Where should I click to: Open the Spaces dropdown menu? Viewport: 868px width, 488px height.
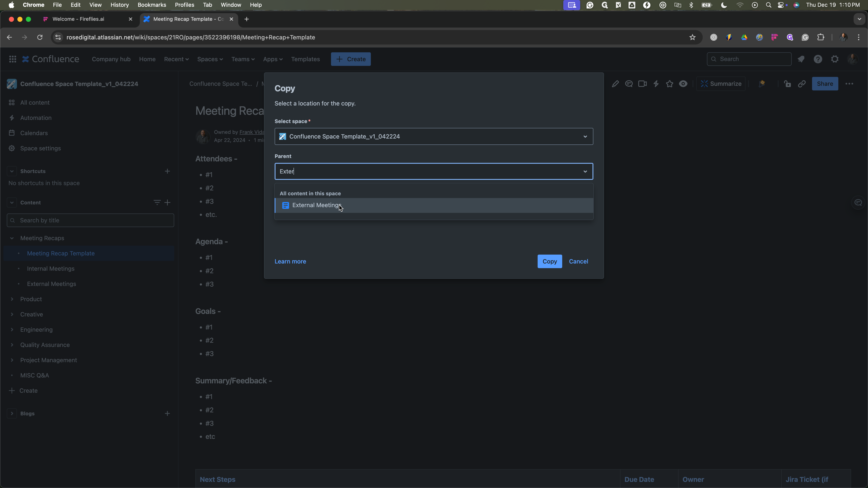tap(210, 59)
